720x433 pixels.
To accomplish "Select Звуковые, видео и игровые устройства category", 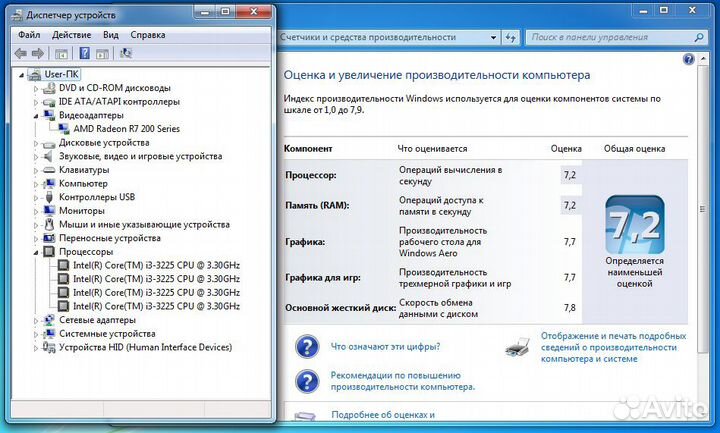I will (x=141, y=156).
